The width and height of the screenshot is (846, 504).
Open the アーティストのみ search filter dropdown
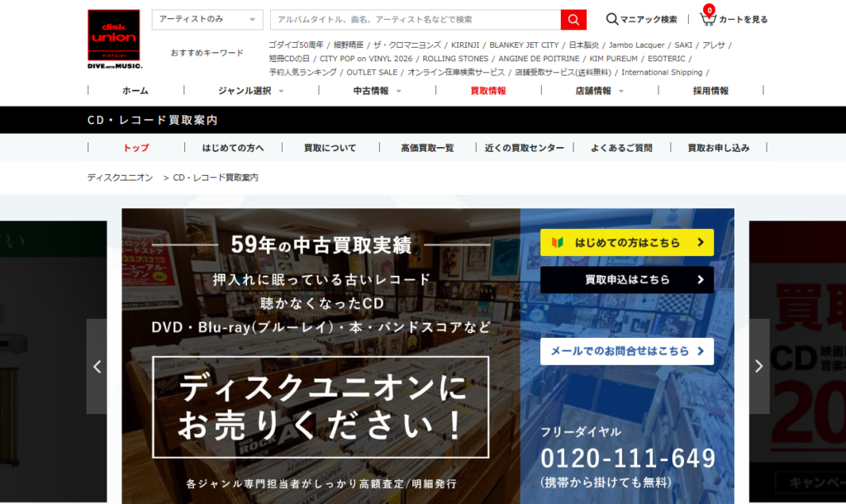pyautogui.click(x=207, y=20)
